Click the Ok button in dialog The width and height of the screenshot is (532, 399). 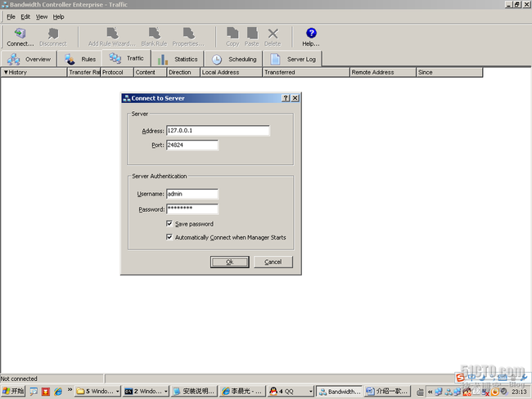click(230, 262)
